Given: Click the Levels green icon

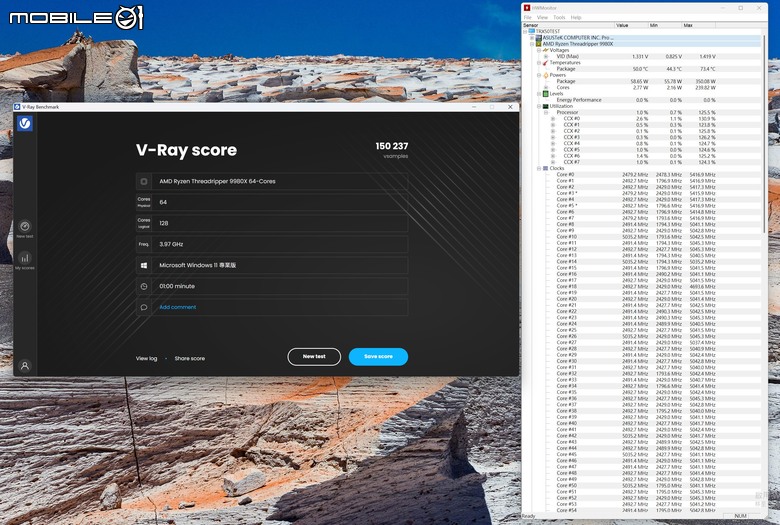Looking at the screenshot, I should tap(546, 94).
